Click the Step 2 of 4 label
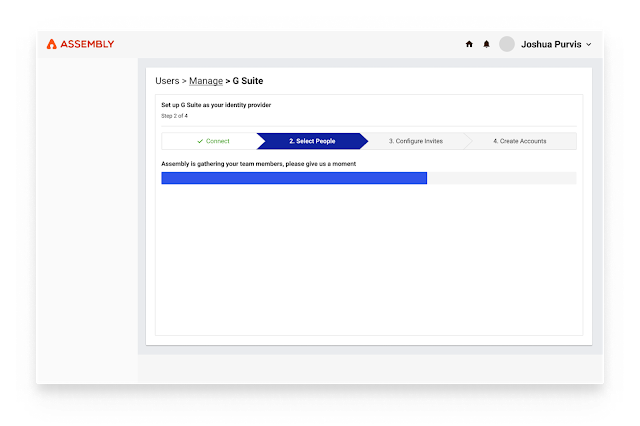The width and height of the screenshot is (640, 426). (174, 116)
